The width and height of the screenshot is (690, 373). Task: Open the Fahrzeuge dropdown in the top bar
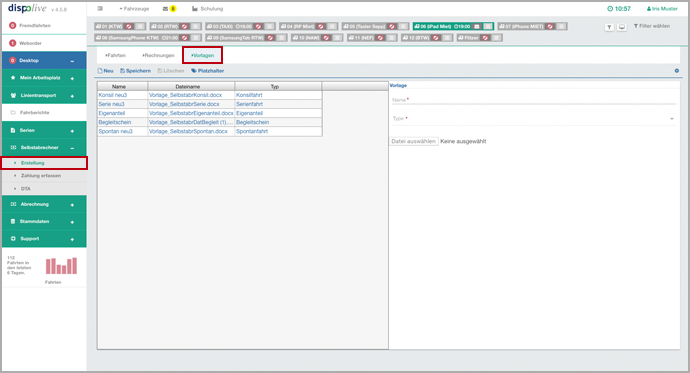pyautogui.click(x=134, y=9)
